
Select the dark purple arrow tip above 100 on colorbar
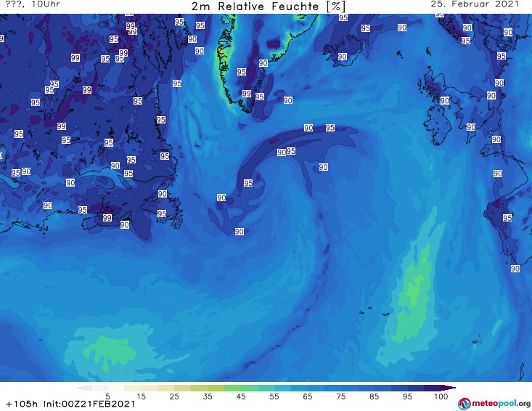(449, 388)
